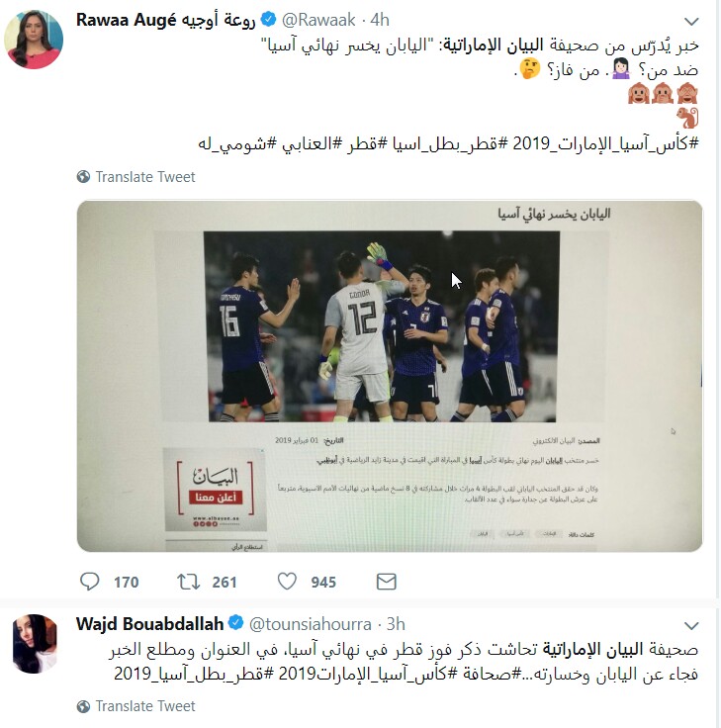Click globe icon beside second Translate Tweet
Image resolution: width=721 pixels, height=728 pixels.
click(83, 706)
